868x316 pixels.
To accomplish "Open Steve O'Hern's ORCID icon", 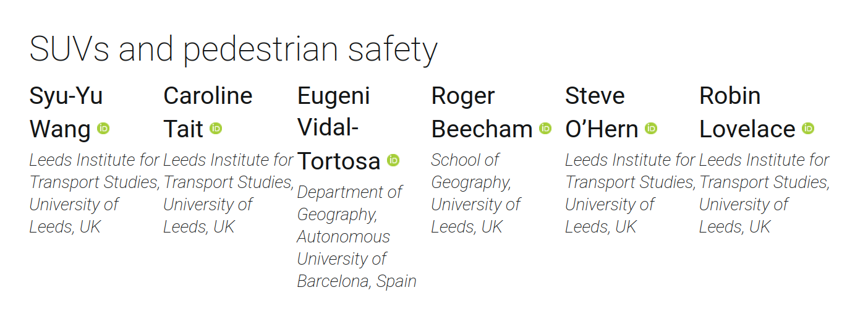I will 651,129.
